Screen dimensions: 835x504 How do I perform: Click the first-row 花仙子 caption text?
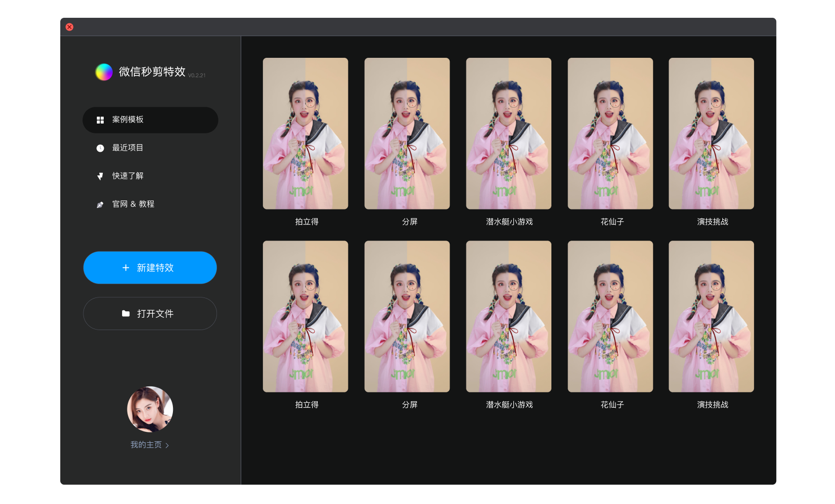[612, 222]
